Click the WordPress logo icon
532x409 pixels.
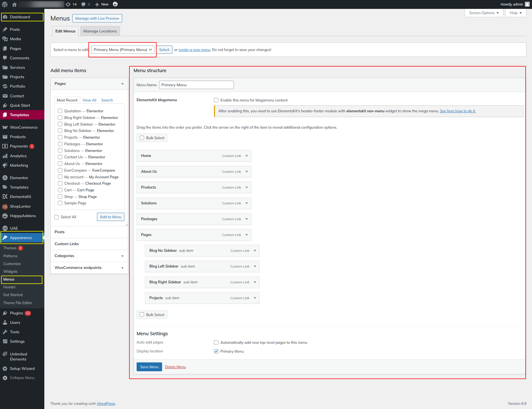click(x=5, y=4)
